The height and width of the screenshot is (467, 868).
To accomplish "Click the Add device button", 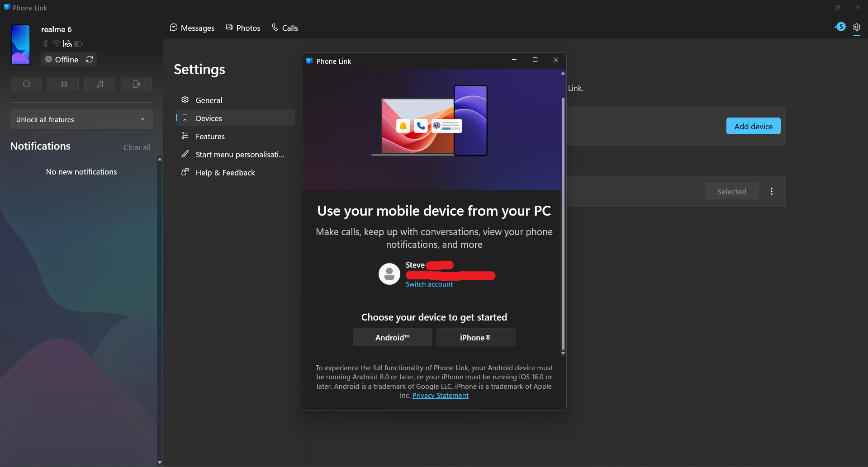I will tap(754, 126).
